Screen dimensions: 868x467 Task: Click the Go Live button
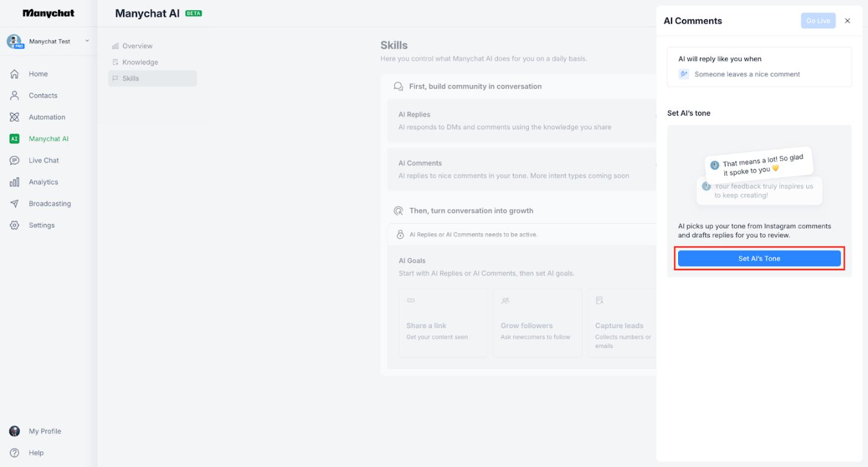[818, 20]
